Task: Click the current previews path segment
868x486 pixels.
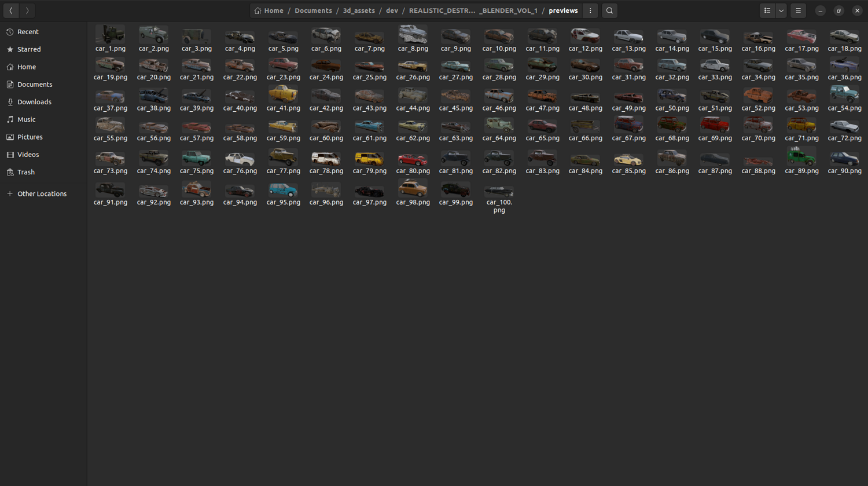Action: pos(563,10)
